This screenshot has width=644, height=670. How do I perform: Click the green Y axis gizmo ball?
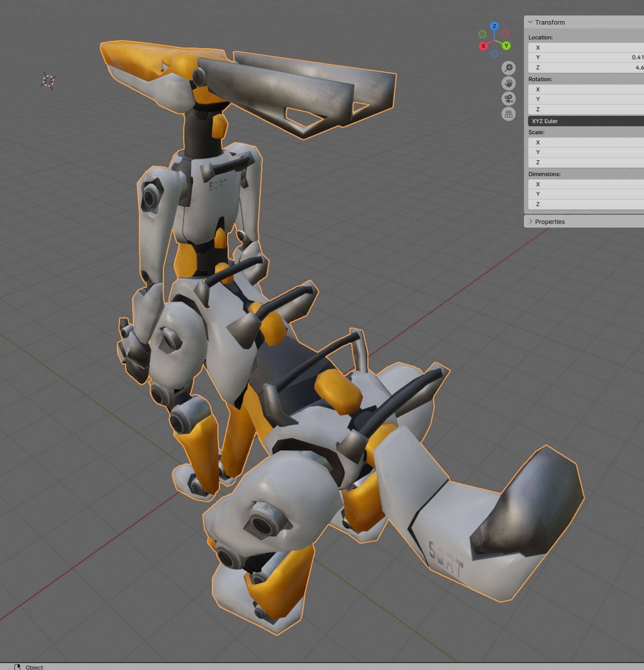click(506, 46)
